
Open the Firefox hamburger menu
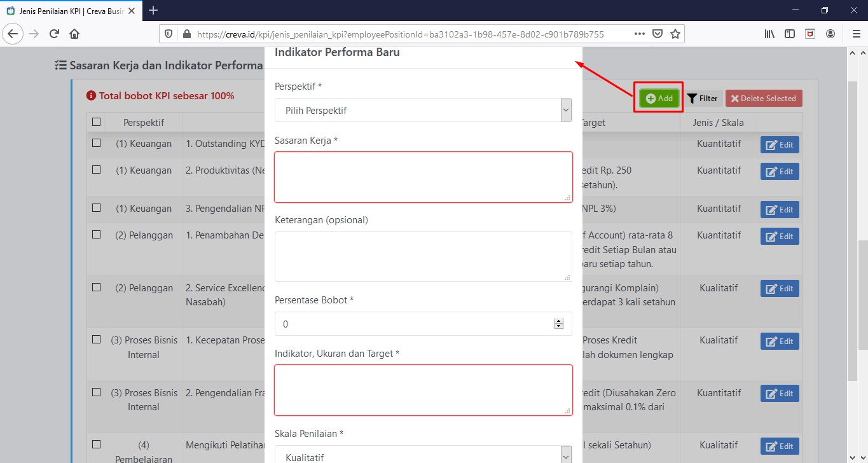point(856,34)
